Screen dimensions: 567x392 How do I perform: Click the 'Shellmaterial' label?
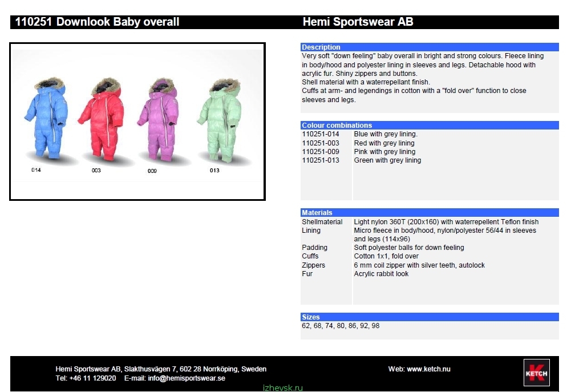322,221
